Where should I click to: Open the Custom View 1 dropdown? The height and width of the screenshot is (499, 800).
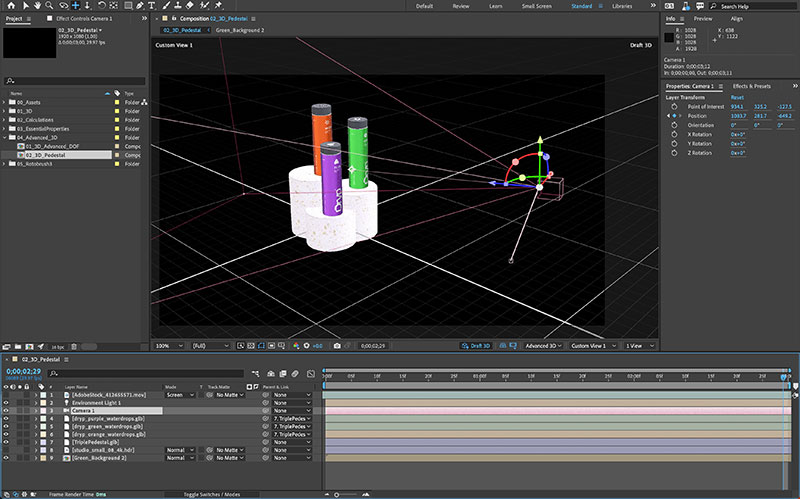593,345
